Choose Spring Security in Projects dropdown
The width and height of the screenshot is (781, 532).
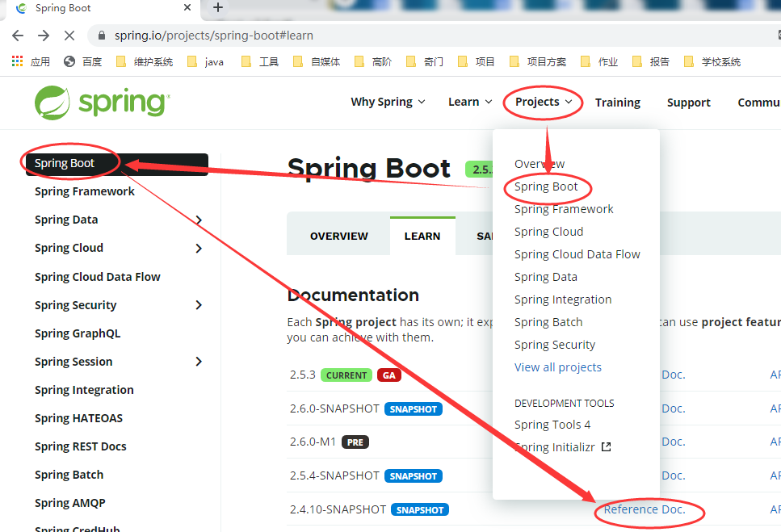(555, 345)
